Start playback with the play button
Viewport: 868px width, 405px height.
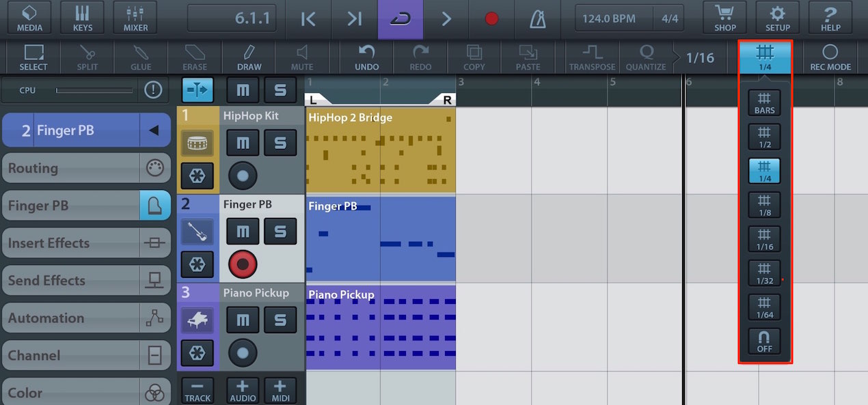[446, 19]
